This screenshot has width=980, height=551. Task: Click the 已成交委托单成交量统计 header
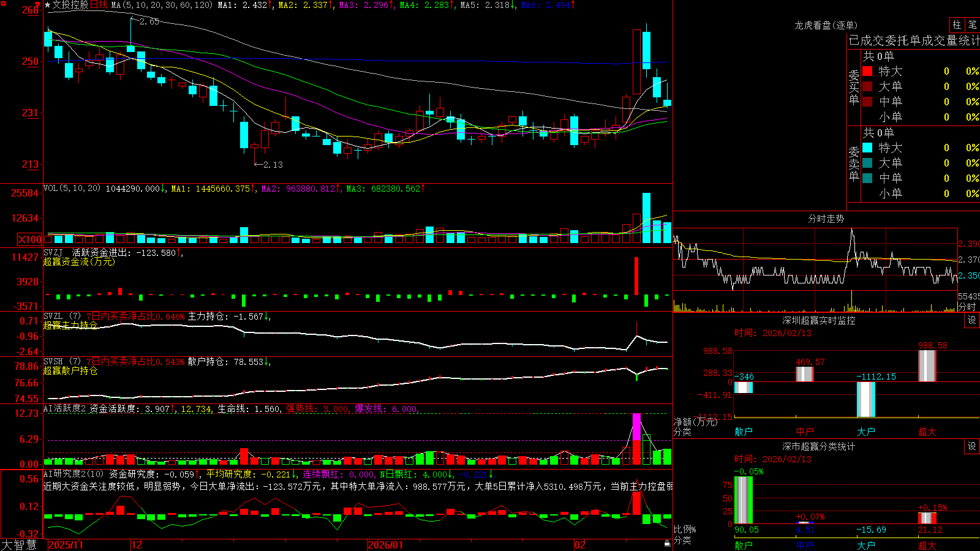(914, 40)
